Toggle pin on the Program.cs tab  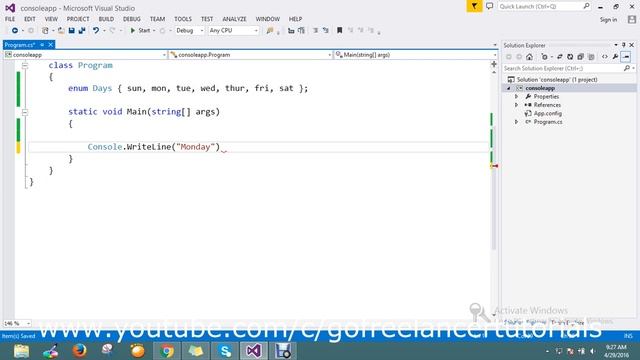click(x=42, y=45)
